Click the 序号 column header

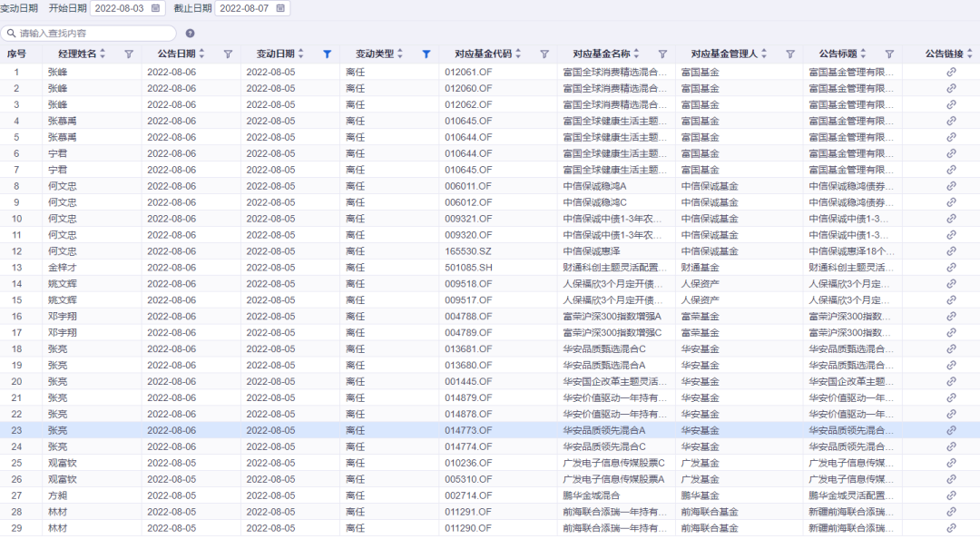pos(17,54)
